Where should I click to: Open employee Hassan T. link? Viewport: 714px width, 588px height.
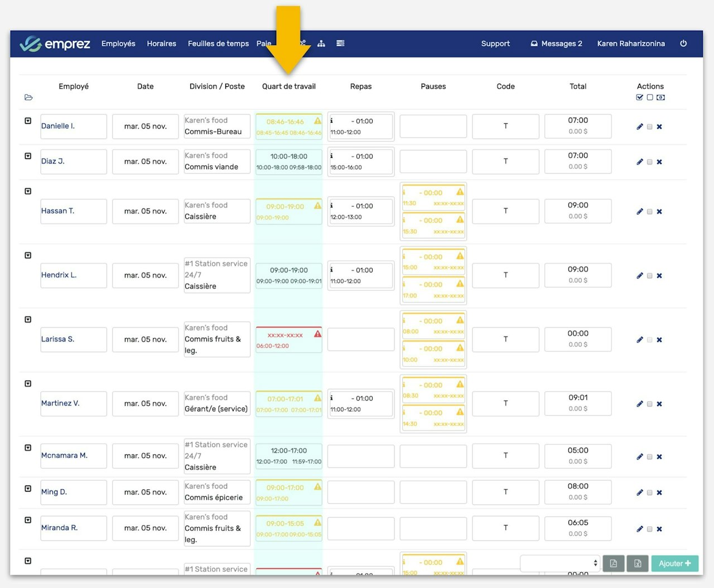(57, 211)
